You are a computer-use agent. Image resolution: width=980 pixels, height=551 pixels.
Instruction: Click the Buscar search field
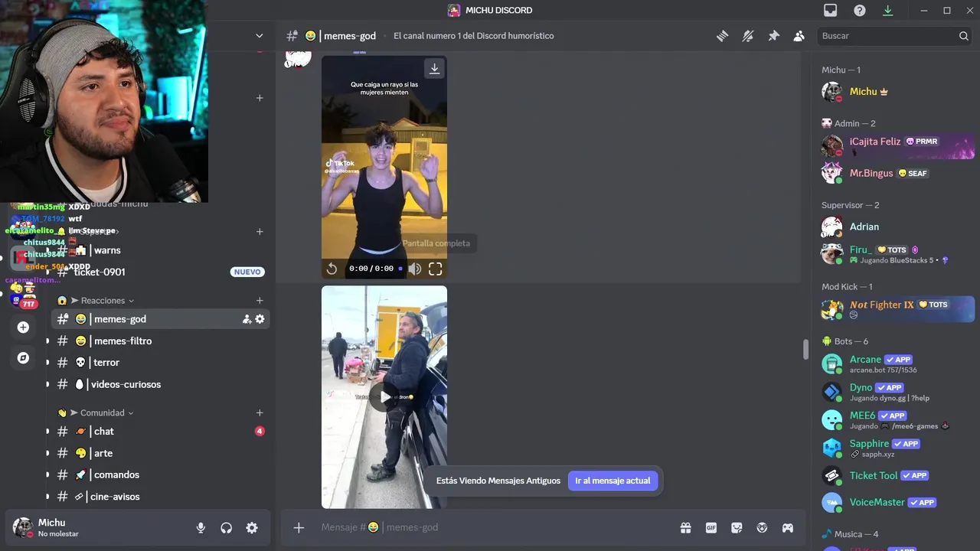[895, 36]
